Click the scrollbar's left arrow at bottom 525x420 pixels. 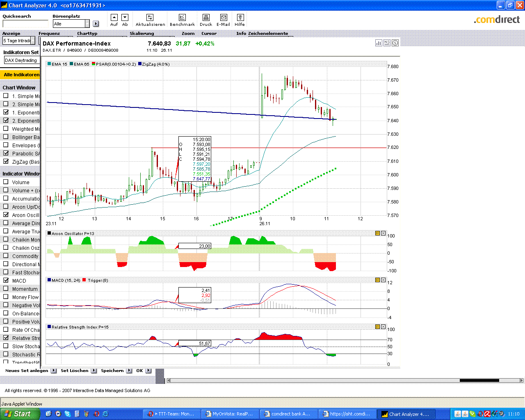(169, 381)
